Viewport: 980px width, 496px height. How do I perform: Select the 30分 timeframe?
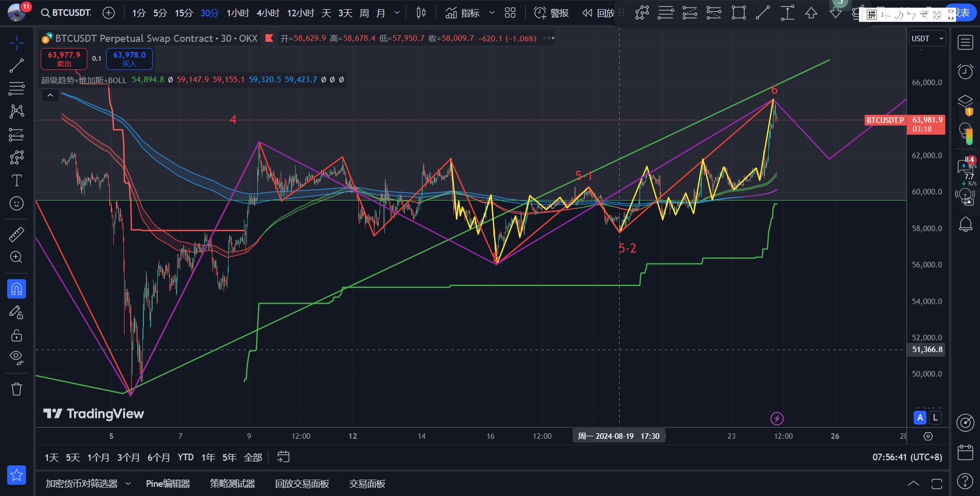coord(209,13)
